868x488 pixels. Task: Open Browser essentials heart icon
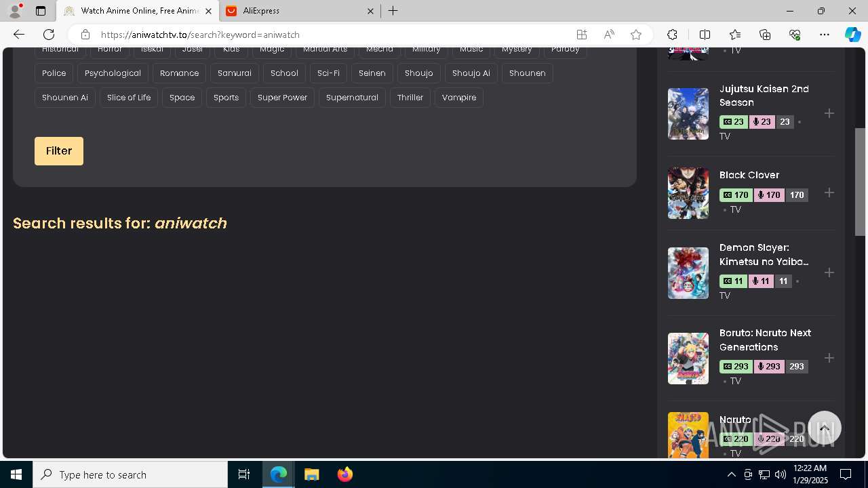tap(795, 35)
